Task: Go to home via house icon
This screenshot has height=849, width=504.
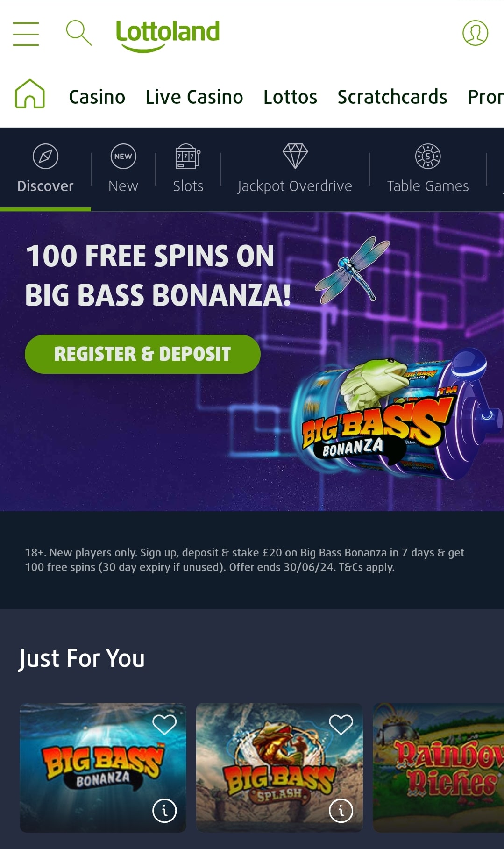Action: tap(30, 93)
